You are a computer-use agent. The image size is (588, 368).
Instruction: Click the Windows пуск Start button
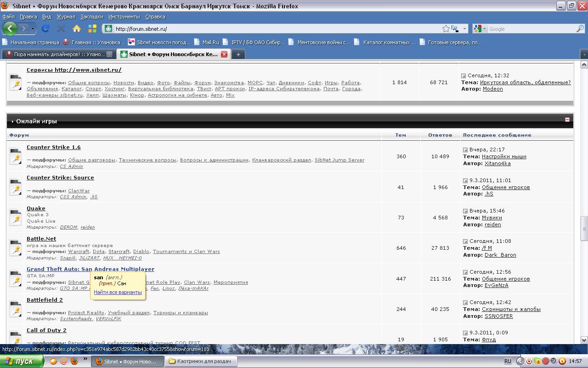point(22,361)
